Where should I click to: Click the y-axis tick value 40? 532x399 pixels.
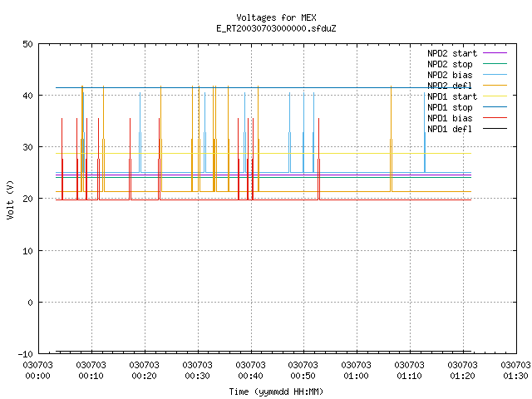[x=27, y=96]
